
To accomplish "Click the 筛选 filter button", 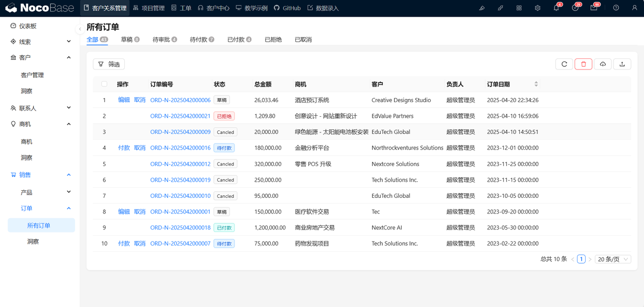I will pyautogui.click(x=109, y=64).
